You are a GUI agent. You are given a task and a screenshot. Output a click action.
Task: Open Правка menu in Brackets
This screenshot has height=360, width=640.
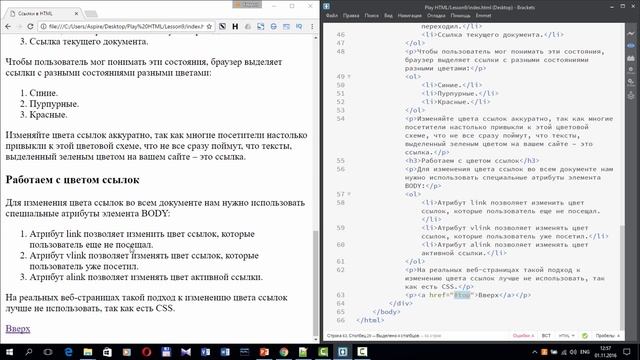(x=351, y=16)
